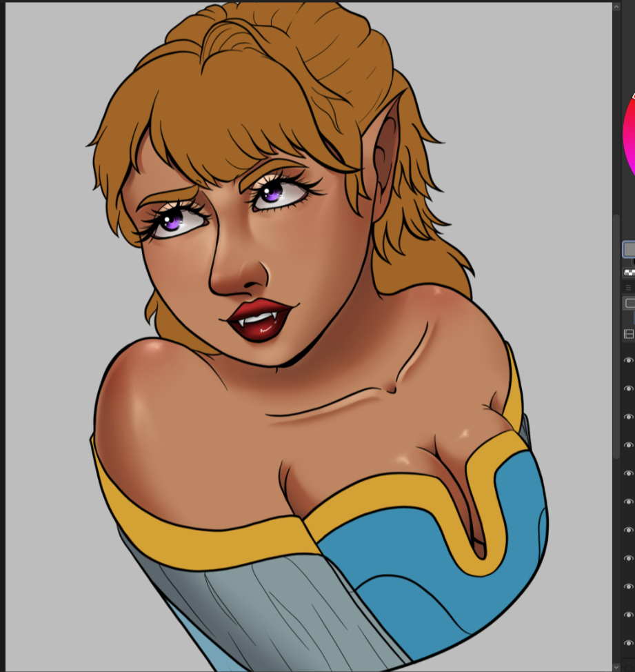Click the table grid icon above the eye icons
Viewport: 635px width, 672px height.
click(x=628, y=334)
